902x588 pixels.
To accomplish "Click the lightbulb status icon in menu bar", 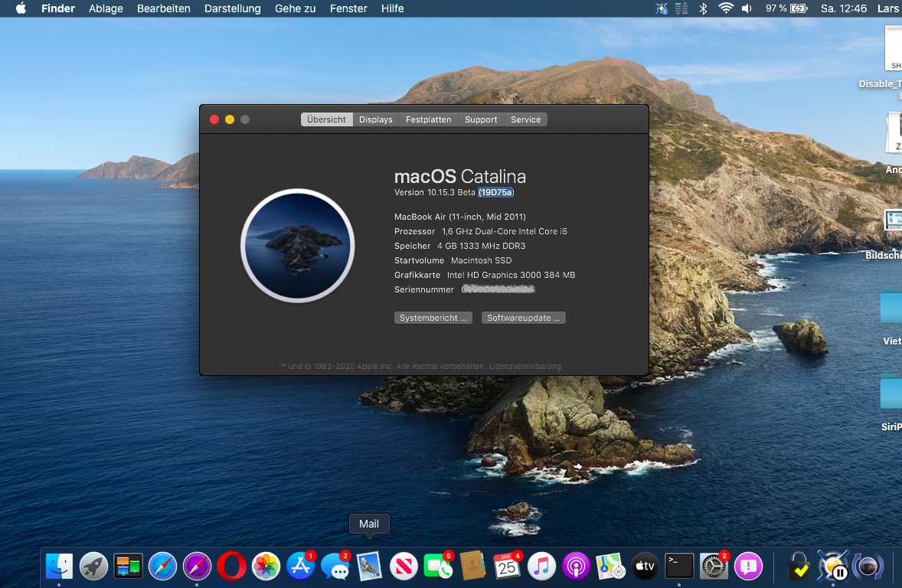I will pos(662,8).
